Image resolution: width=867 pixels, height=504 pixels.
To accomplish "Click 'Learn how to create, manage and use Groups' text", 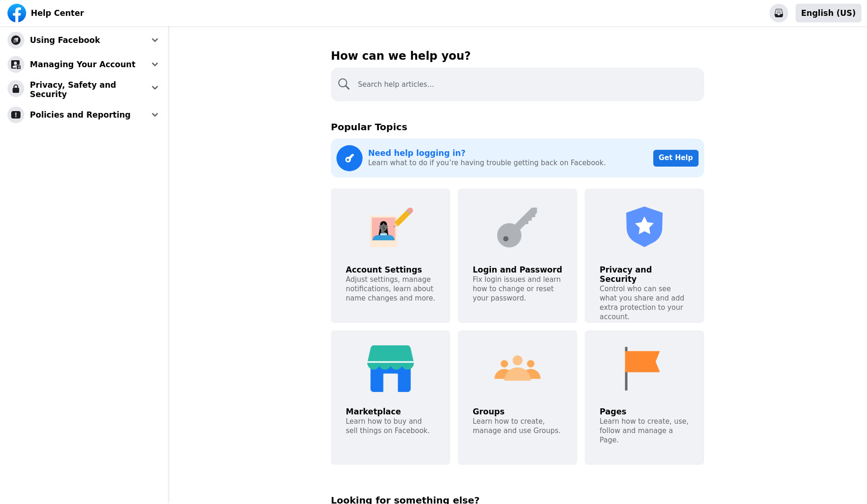I will [x=517, y=426].
